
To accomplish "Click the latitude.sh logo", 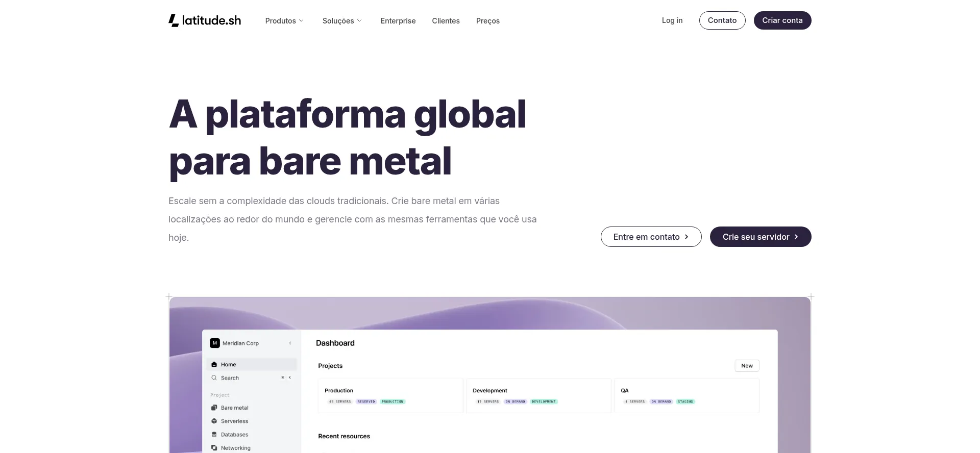I will coord(205,20).
